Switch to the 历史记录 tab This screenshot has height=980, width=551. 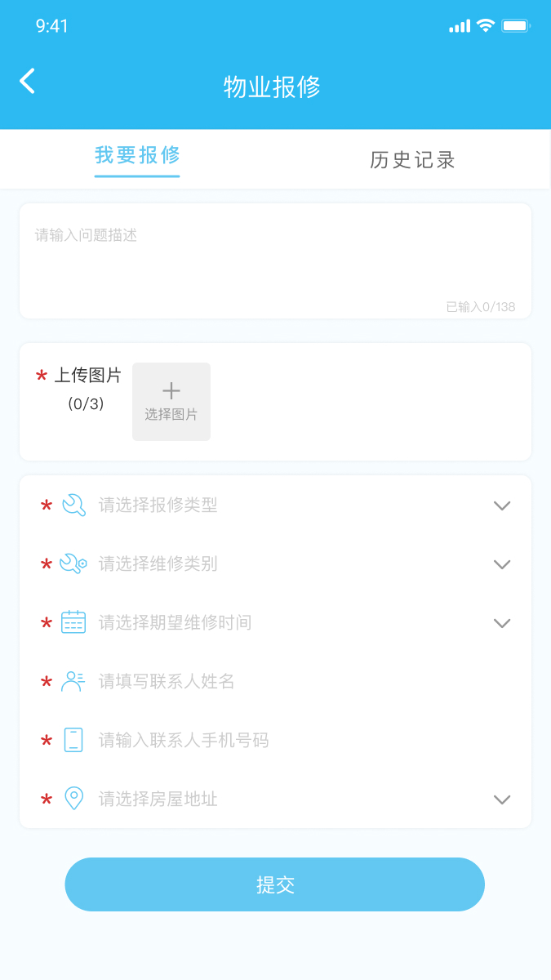tap(412, 159)
